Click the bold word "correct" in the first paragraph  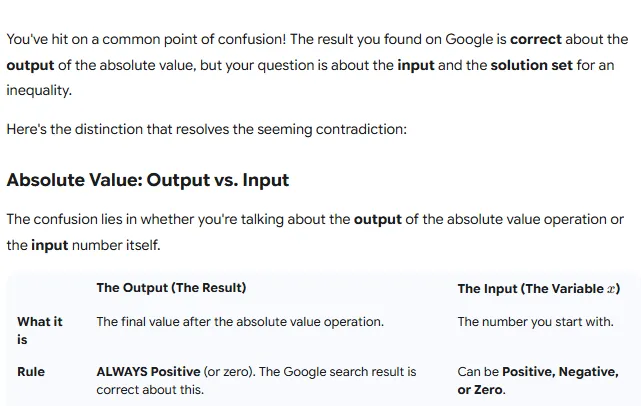click(536, 40)
